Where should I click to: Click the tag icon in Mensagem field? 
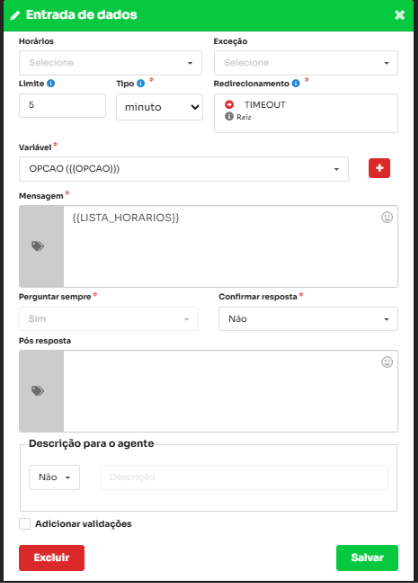click(38, 246)
